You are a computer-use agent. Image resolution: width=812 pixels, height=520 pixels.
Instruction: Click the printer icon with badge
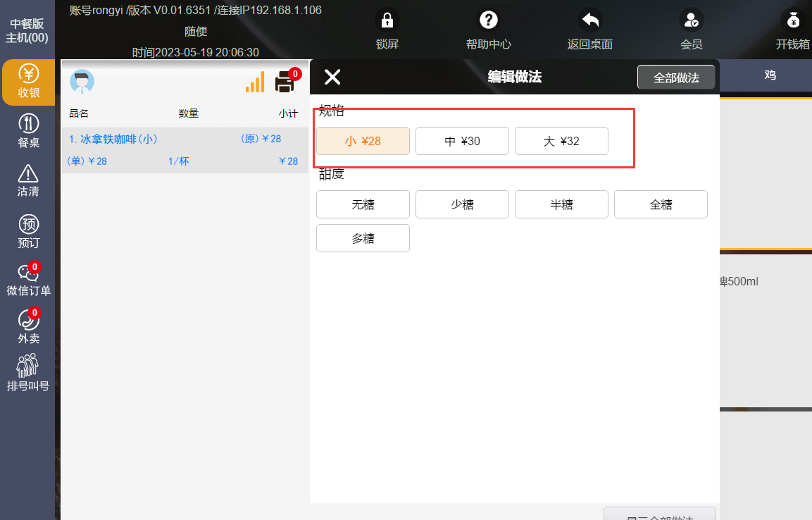(285, 82)
